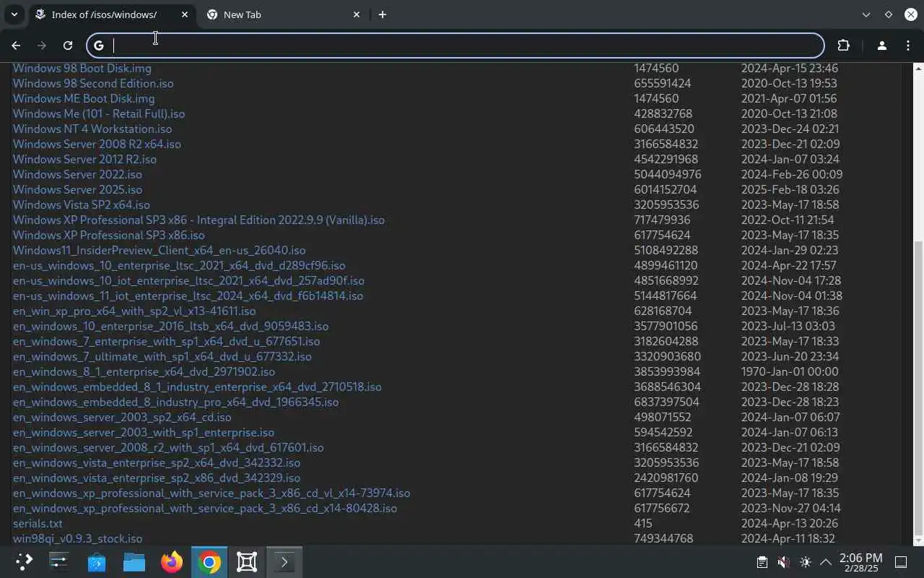Screen dimensions: 924x578
Task: Open Windows 98 Second Edition.iso link
Action: [x=93, y=83]
